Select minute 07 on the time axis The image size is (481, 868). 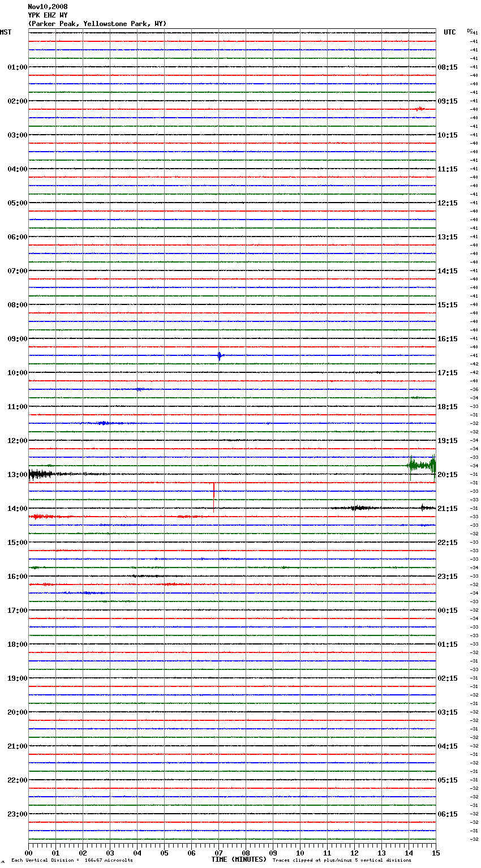point(219,853)
